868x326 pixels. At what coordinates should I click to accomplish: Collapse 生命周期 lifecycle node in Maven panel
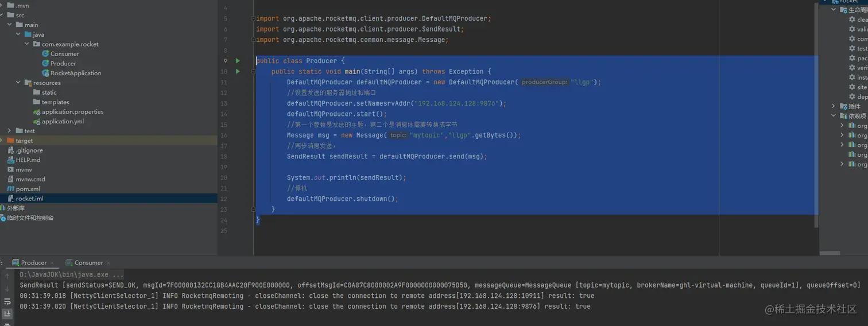point(834,10)
